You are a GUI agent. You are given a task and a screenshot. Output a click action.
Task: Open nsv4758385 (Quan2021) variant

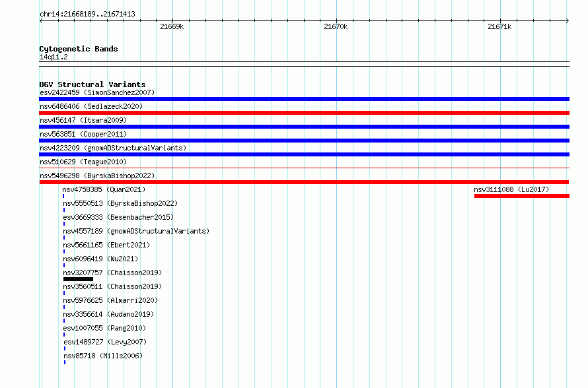[104, 189]
